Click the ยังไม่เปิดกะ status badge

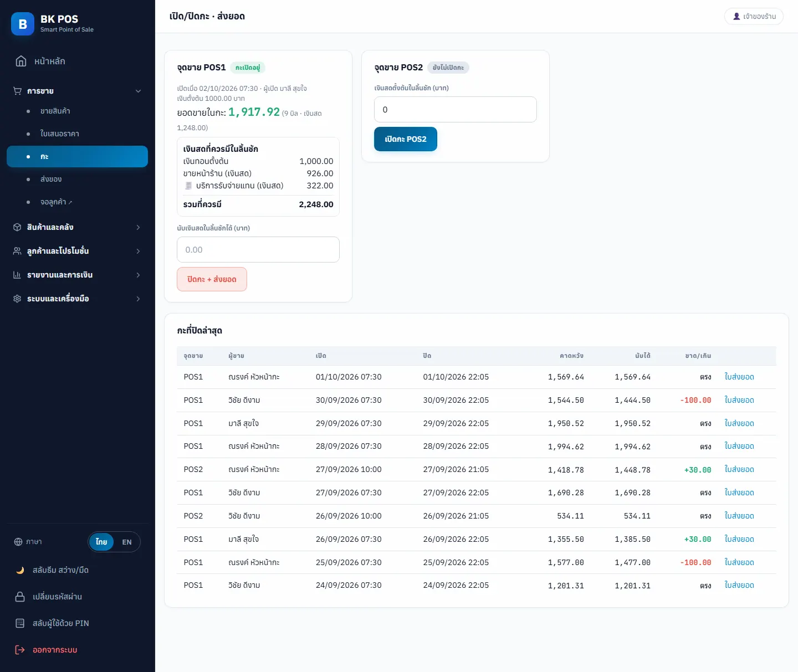tap(448, 68)
